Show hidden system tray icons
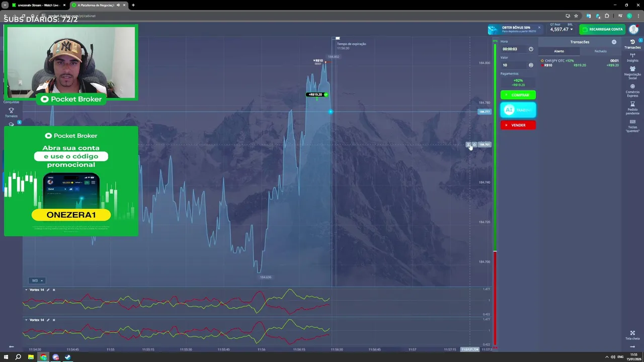This screenshot has width=644, height=362. pyautogui.click(x=606, y=357)
